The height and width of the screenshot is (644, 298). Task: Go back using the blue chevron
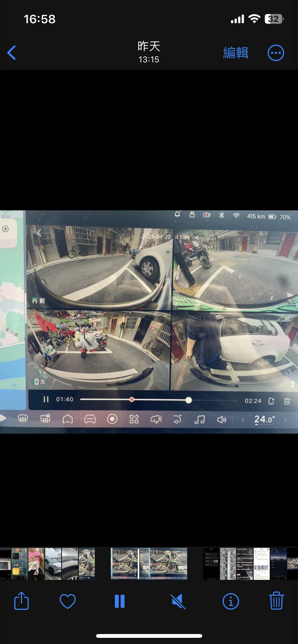[x=12, y=53]
